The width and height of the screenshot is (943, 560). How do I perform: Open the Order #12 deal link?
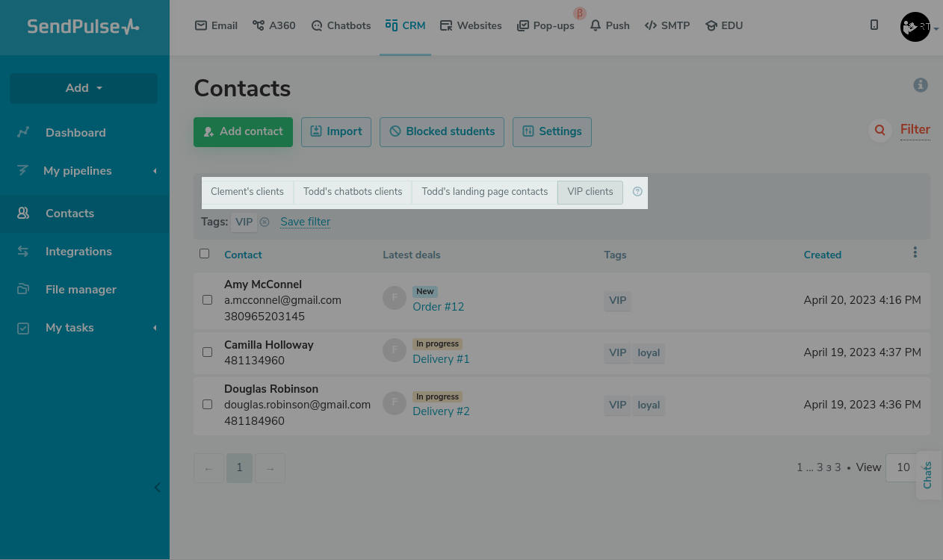click(438, 307)
